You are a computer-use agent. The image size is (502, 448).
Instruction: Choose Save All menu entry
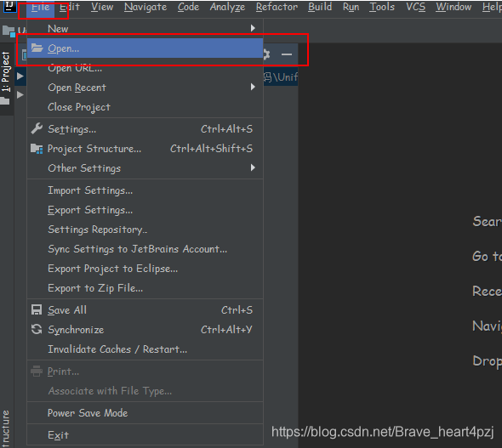tap(145, 309)
